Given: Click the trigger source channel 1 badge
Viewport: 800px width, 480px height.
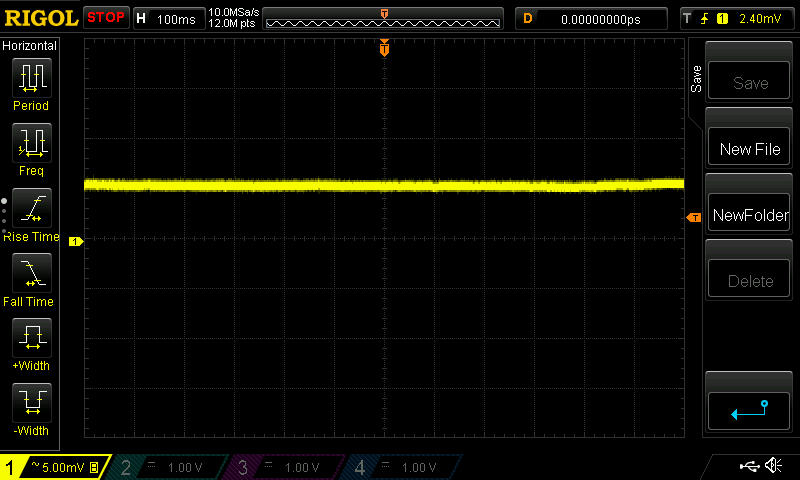Looking at the screenshot, I should [x=722, y=19].
